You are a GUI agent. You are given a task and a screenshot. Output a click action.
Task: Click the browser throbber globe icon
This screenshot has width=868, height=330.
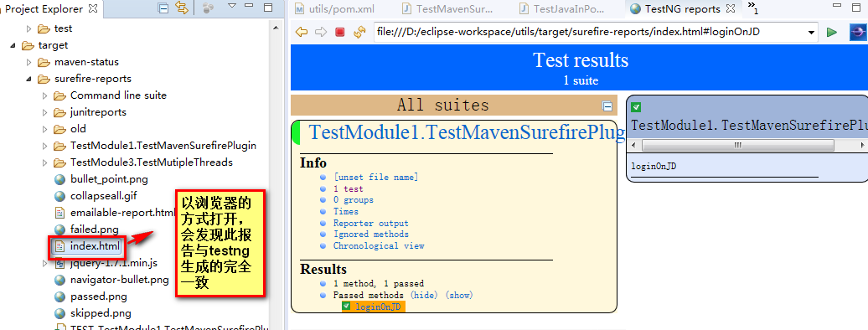coord(858,32)
